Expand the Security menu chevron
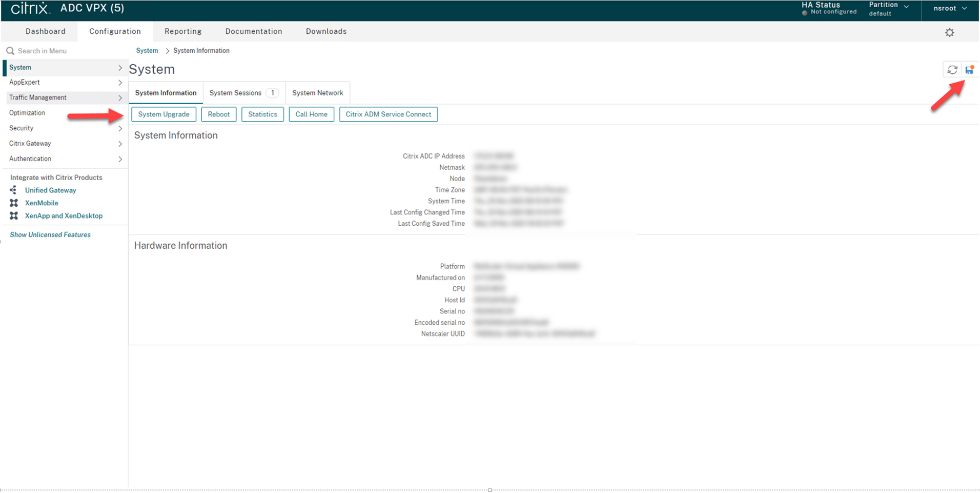 click(x=120, y=129)
